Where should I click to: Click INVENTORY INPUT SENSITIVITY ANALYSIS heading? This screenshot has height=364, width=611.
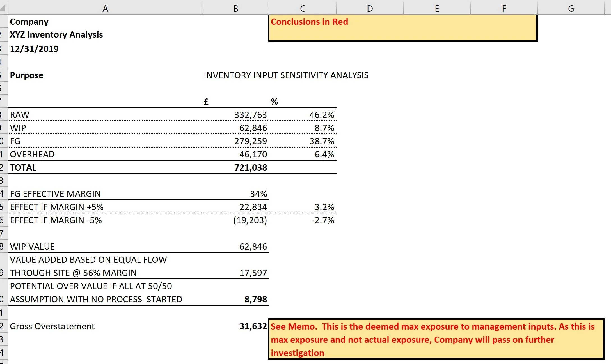[286, 75]
